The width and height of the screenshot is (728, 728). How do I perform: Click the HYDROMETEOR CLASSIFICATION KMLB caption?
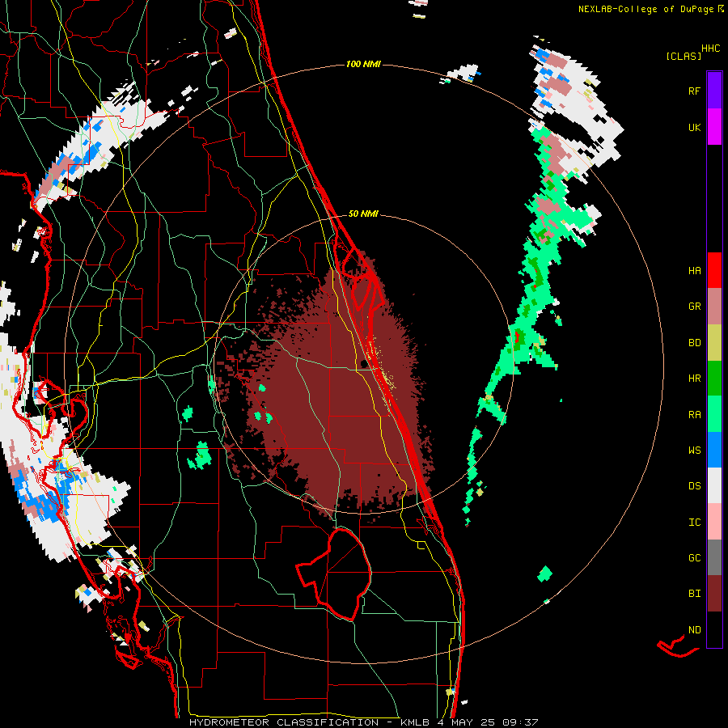point(363,722)
